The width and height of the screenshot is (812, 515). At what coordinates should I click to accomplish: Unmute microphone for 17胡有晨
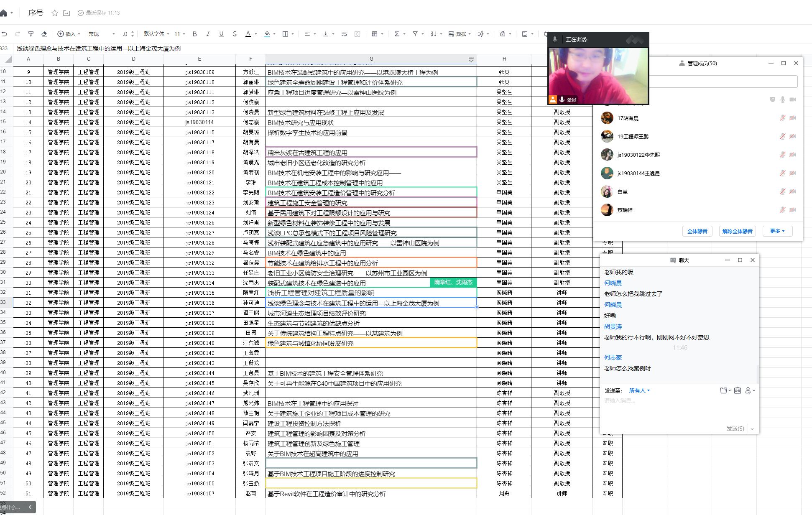click(x=782, y=118)
